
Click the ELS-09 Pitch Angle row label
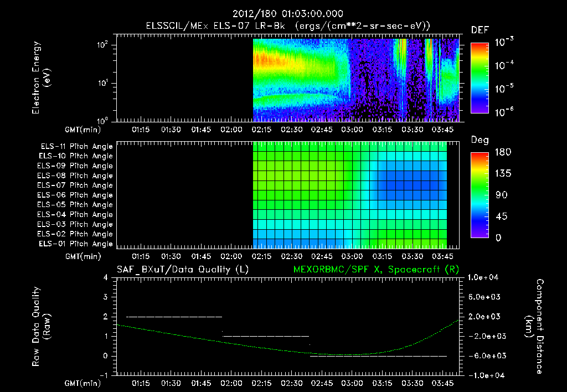click(x=75, y=166)
